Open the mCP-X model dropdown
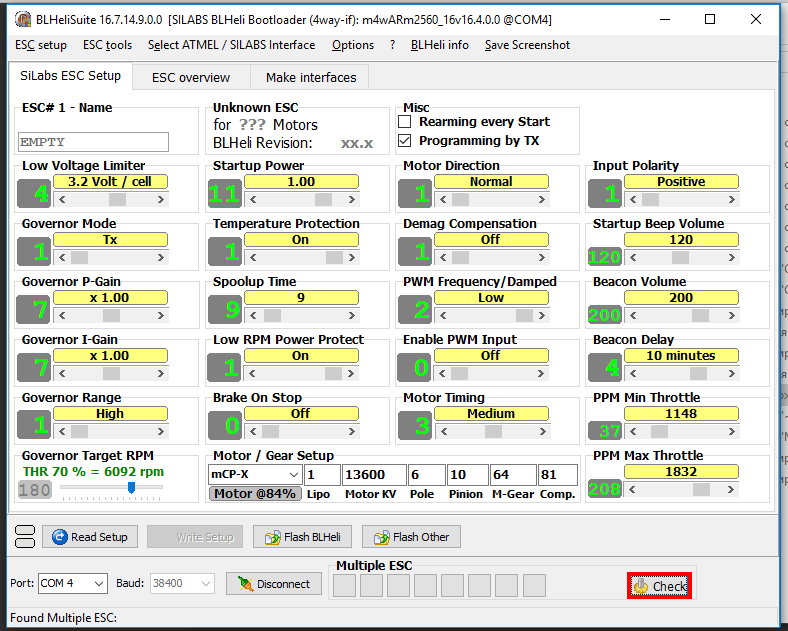Viewport: 788px width, 631px height. tap(293, 474)
